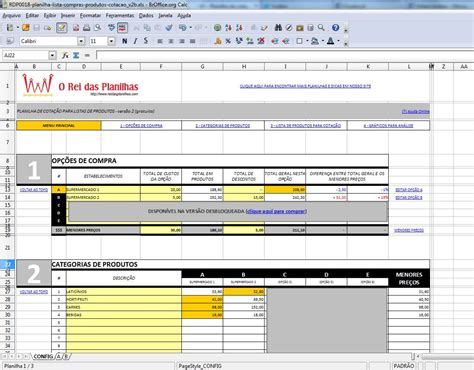Sort descending with the Z-A icon
The width and height of the screenshot is (474, 370).
click(239, 28)
